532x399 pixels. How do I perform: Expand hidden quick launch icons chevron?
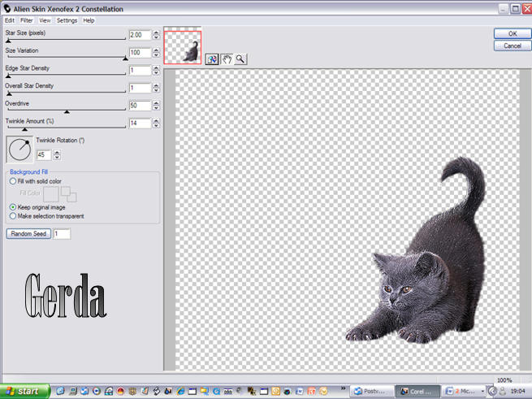point(343,388)
